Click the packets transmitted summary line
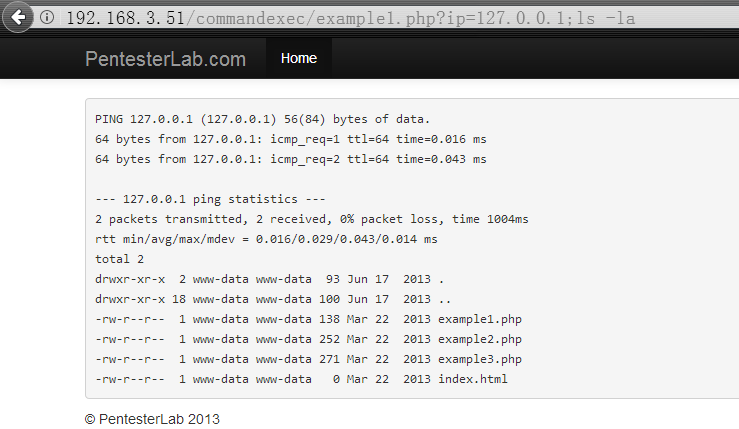Viewport: 739px width, 429px height. tap(312, 219)
